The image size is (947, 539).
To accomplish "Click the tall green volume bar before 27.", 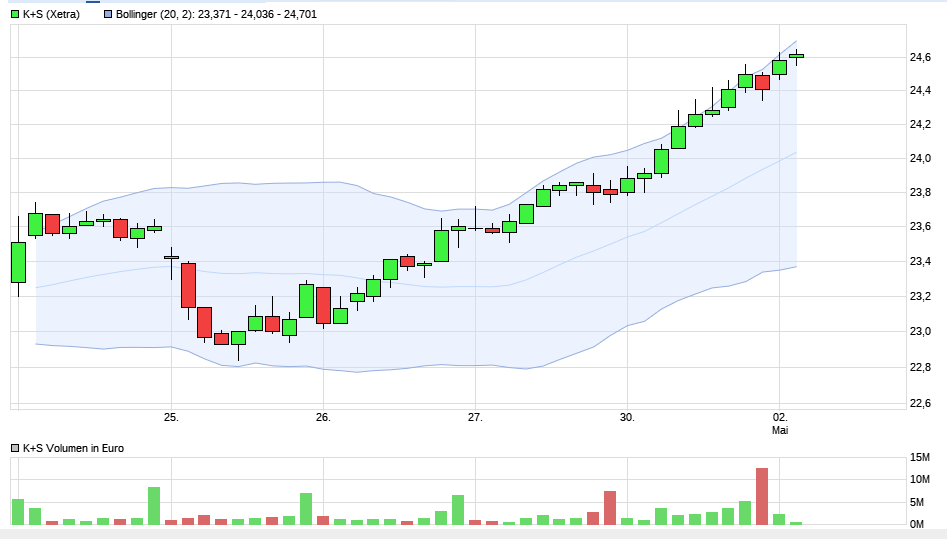I will [458, 510].
